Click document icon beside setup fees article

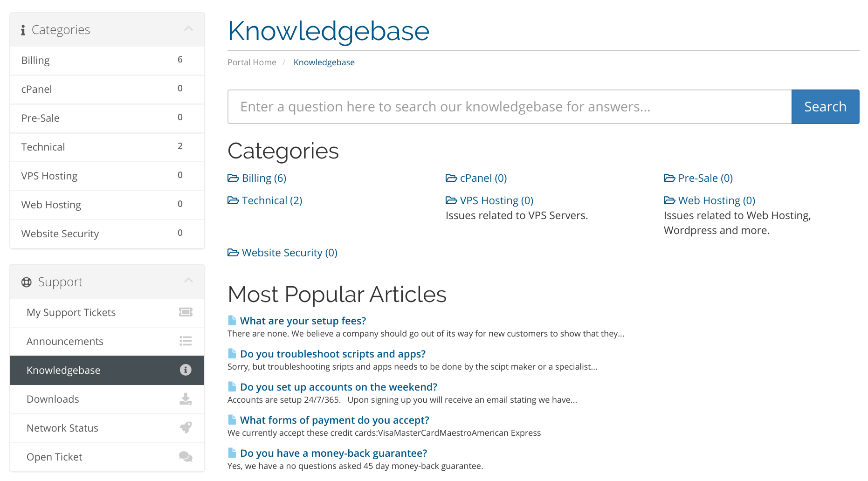pyautogui.click(x=232, y=320)
